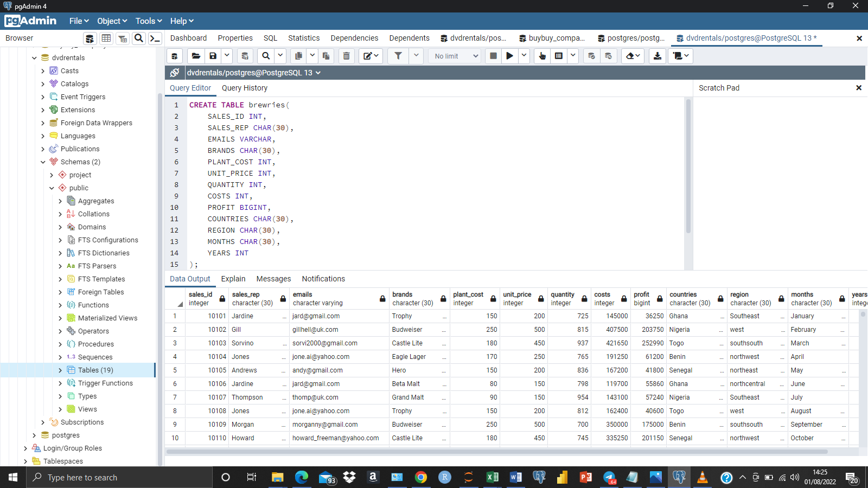Open the save options dropdown arrow
The width and height of the screenshot is (868, 488).
pyautogui.click(x=227, y=56)
